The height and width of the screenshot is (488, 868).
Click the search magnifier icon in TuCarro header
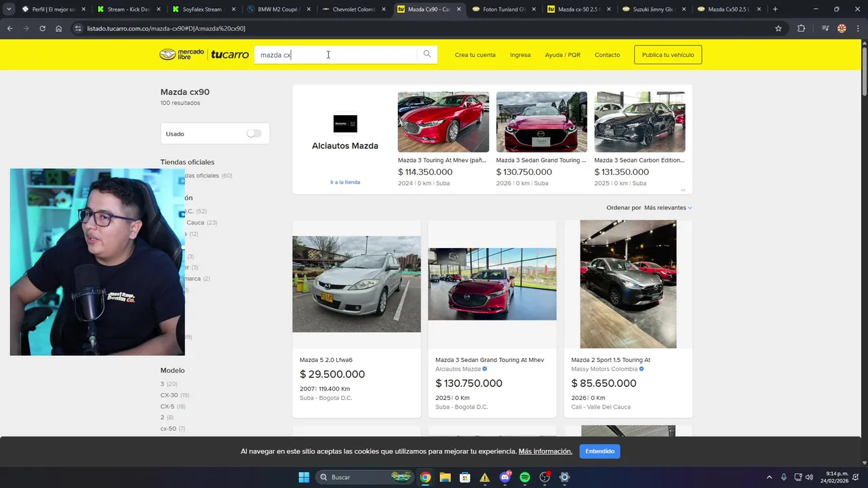click(x=427, y=54)
